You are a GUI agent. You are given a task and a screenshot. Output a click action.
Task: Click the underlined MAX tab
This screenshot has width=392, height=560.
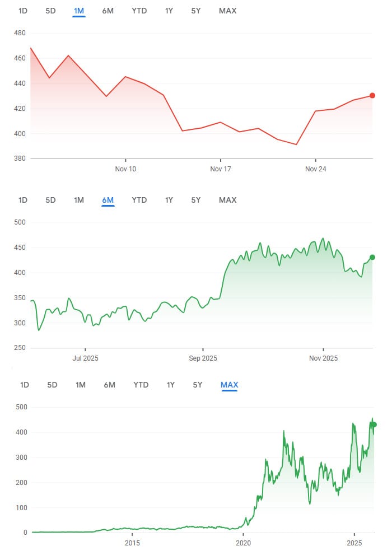tap(230, 385)
